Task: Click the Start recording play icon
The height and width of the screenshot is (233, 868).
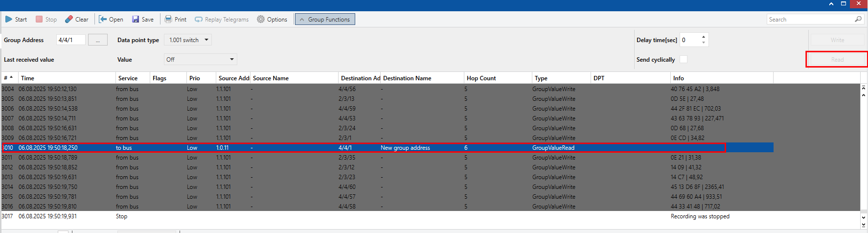Action: (x=9, y=20)
